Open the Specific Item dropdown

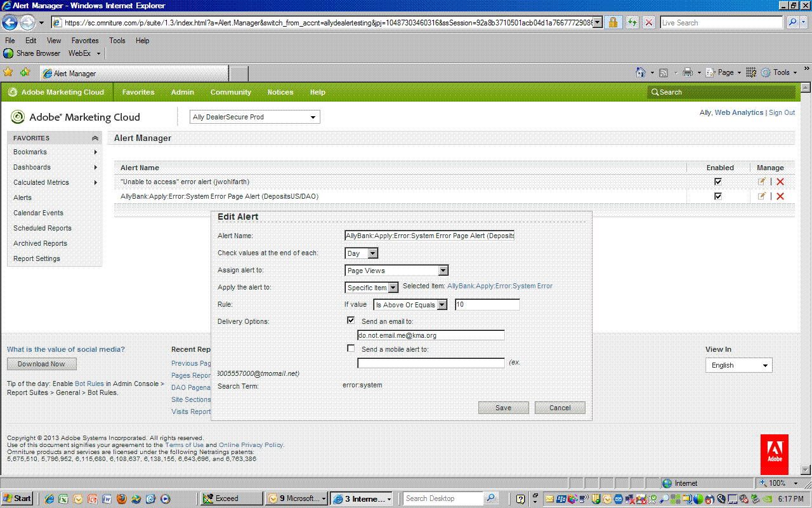[372, 288]
